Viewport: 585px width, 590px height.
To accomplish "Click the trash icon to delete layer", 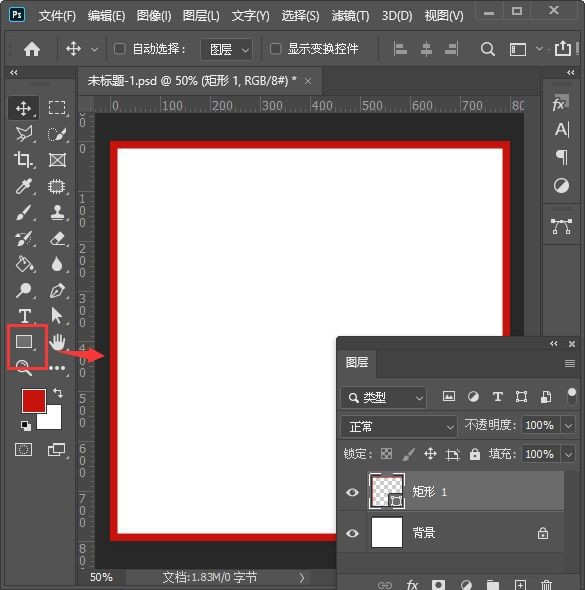I will click(546, 585).
